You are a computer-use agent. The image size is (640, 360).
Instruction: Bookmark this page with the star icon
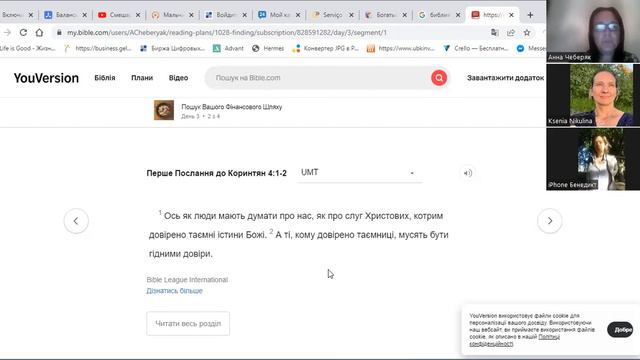coord(527,32)
